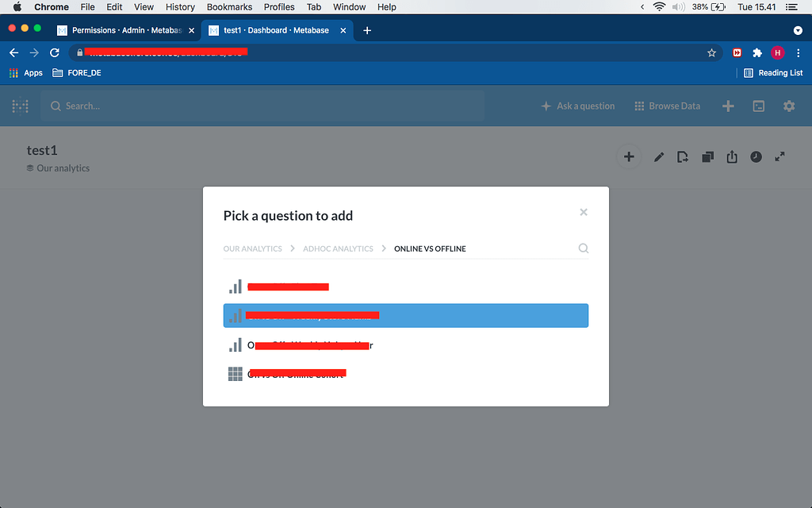Open Chrome's Reading List panel
This screenshot has height=508, width=812.
pos(773,72)
